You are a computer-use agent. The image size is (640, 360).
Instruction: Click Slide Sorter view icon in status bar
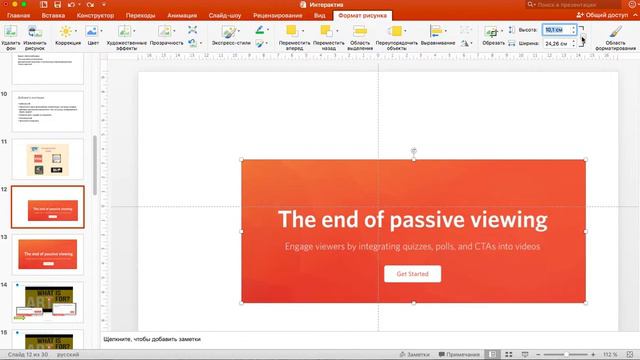(509, 354)
